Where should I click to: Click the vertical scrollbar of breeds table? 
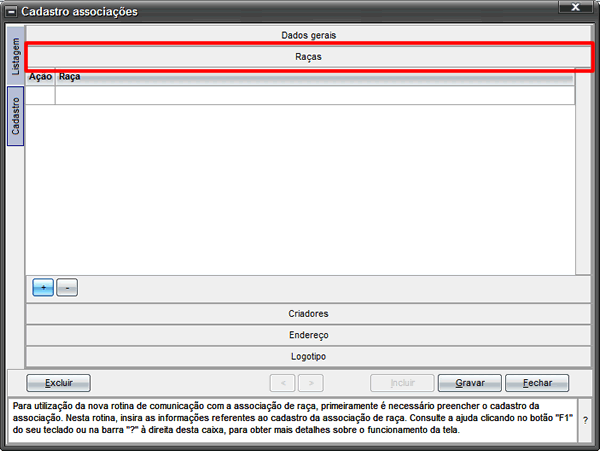click(583, 171)
